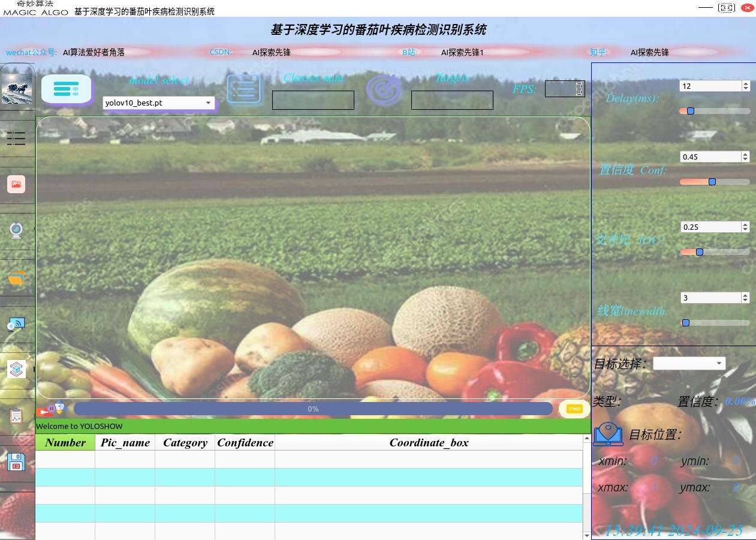
Task: Click the Classes num checklist icon
Action: tap(244, 89)
